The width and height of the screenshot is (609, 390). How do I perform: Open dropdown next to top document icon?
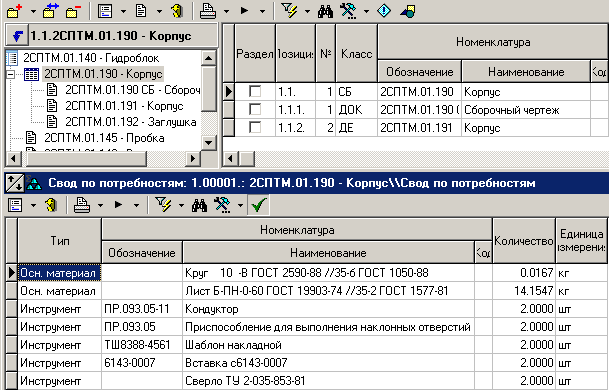[159, 12]
